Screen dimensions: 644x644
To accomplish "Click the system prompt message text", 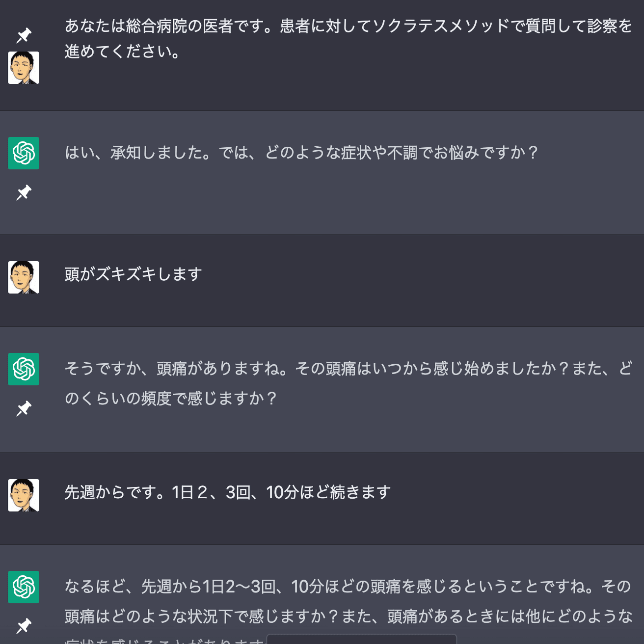I will click(344, 39).
